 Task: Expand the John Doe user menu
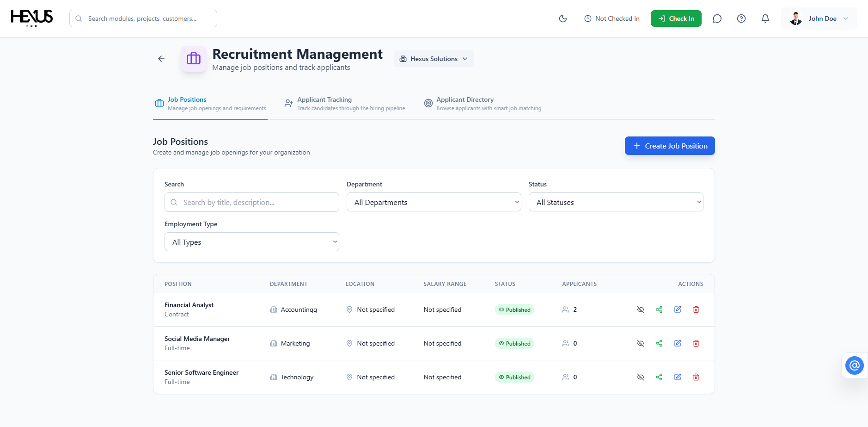[819, 19]
